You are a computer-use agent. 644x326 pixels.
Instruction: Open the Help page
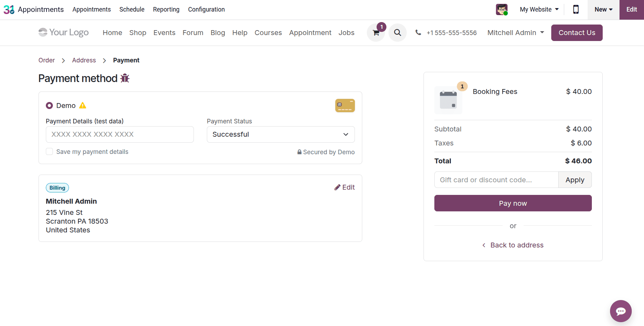click(240, 33)
